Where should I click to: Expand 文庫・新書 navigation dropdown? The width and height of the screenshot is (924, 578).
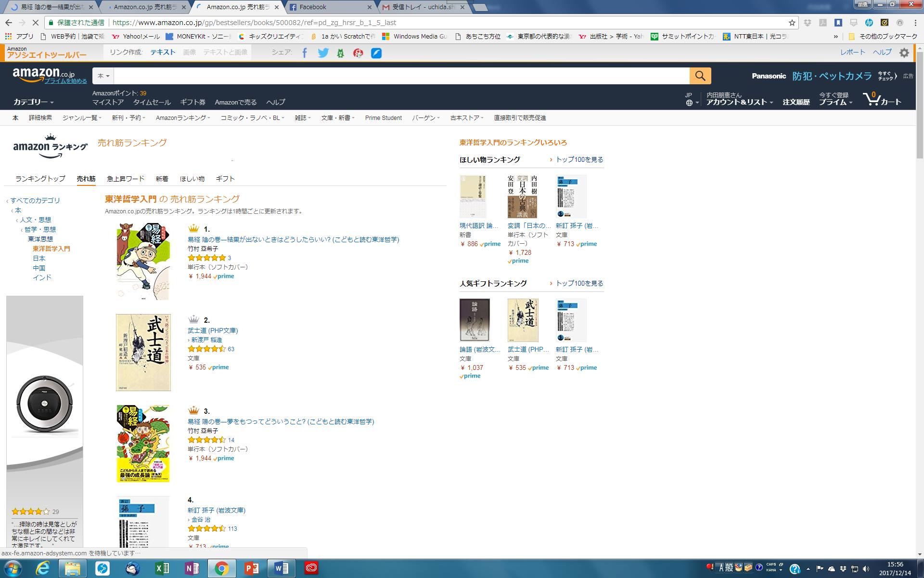[x=337, y=118]
